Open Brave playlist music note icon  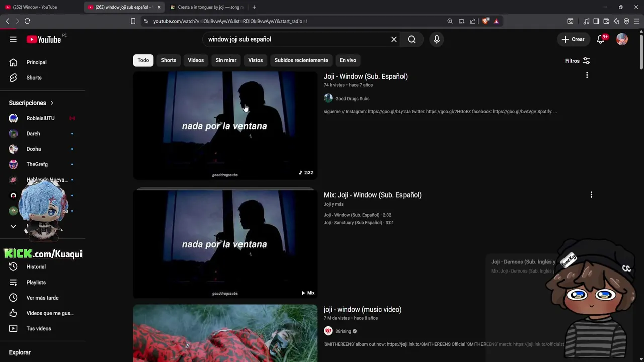coord(586,21)
